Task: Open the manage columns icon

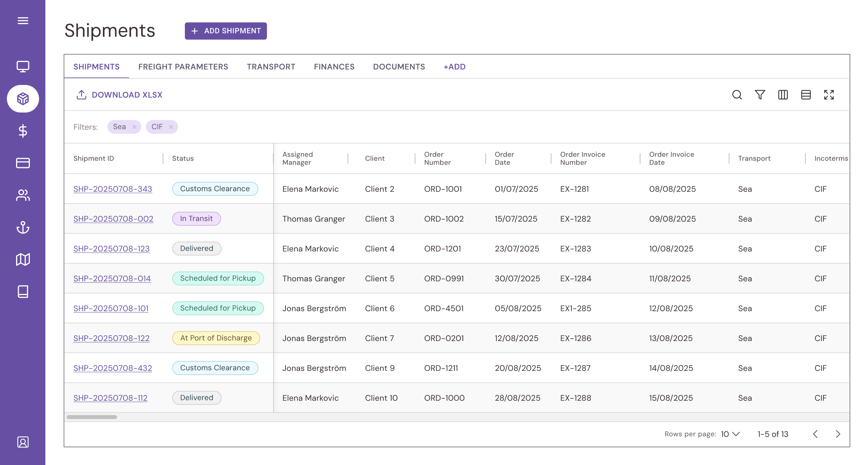Action: 783,95
